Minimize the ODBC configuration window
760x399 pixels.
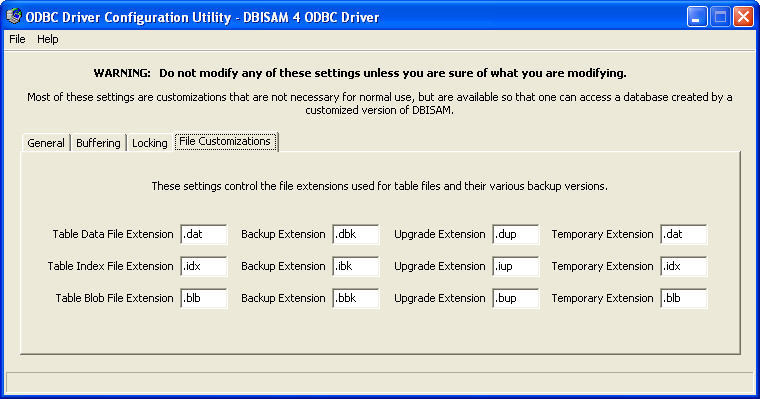click(x=697, y=17)
